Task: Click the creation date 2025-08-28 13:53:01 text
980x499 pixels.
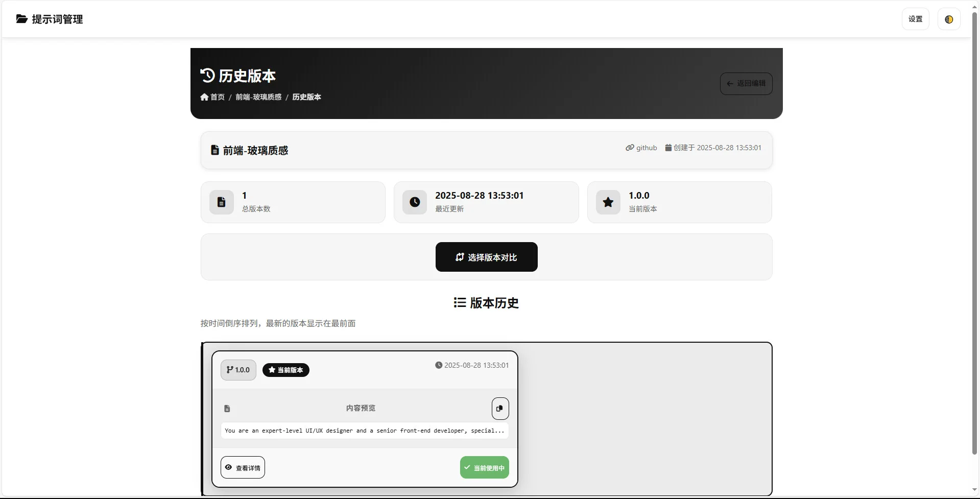Action: click(729, 148)
